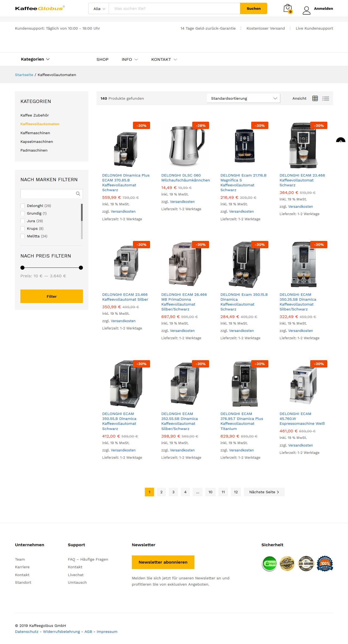Switch to list view layout
This screenshot has width=348, height=644.
[326, 98]
